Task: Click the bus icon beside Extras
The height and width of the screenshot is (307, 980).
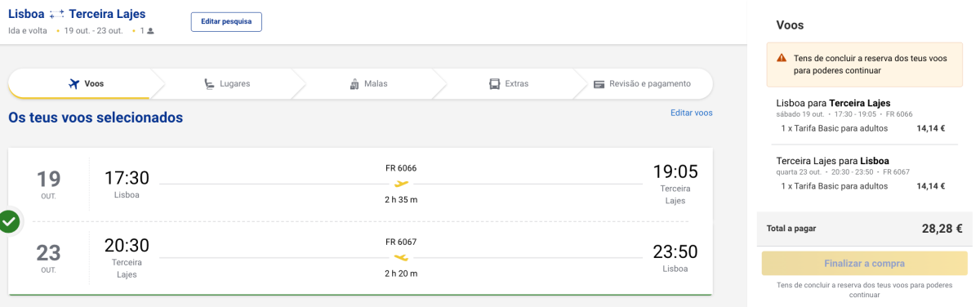Action: [494, 84]
